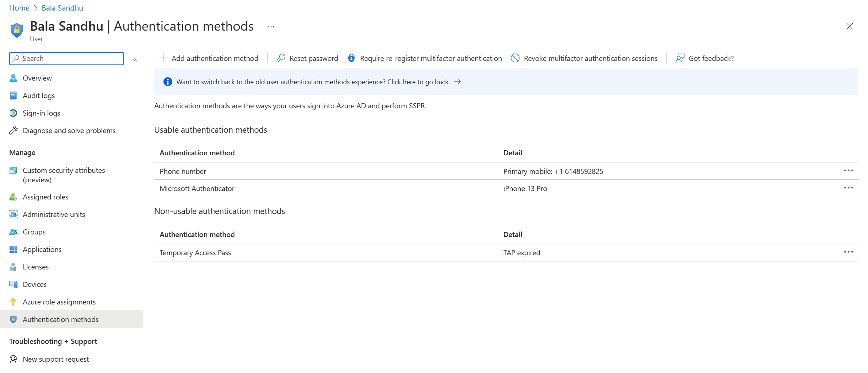
Task: Collapse the navigation pane with double chevron
Action: (135, 58)
